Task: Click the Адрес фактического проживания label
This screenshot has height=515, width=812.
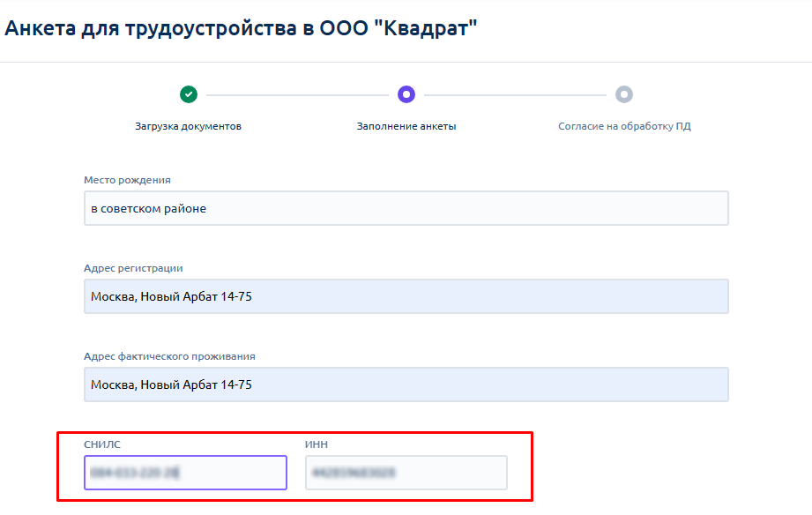Action: coord(169,356)
